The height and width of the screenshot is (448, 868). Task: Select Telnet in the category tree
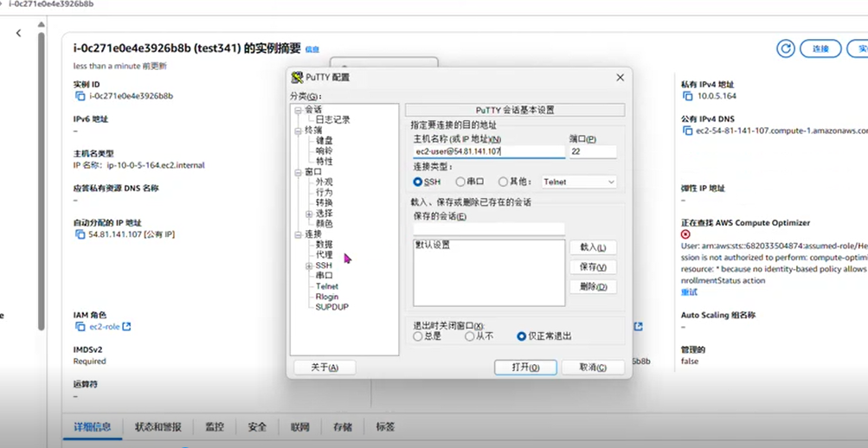327,286
